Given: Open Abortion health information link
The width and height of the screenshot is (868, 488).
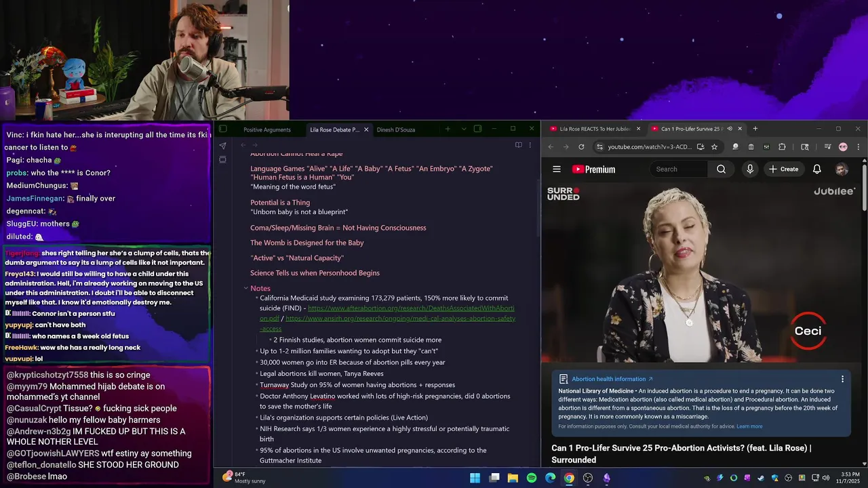Looking at the screenshot, I should tap(612, 379).
